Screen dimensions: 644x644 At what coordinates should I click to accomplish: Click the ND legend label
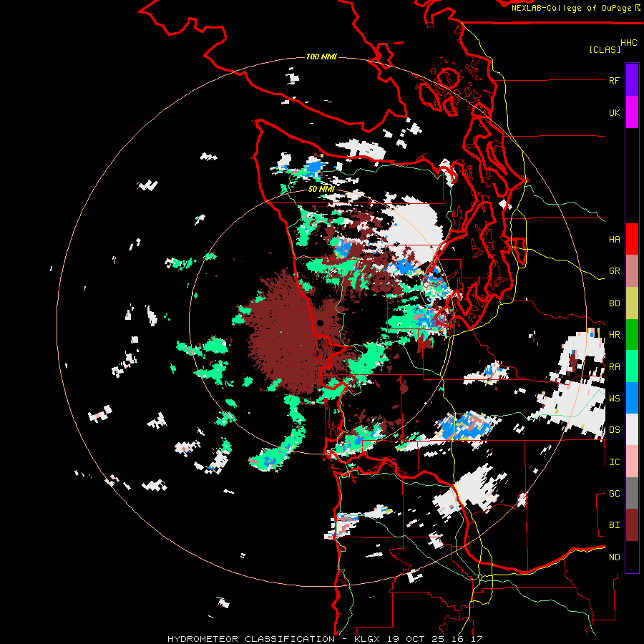pyautogui.click(x=614, y=557)
